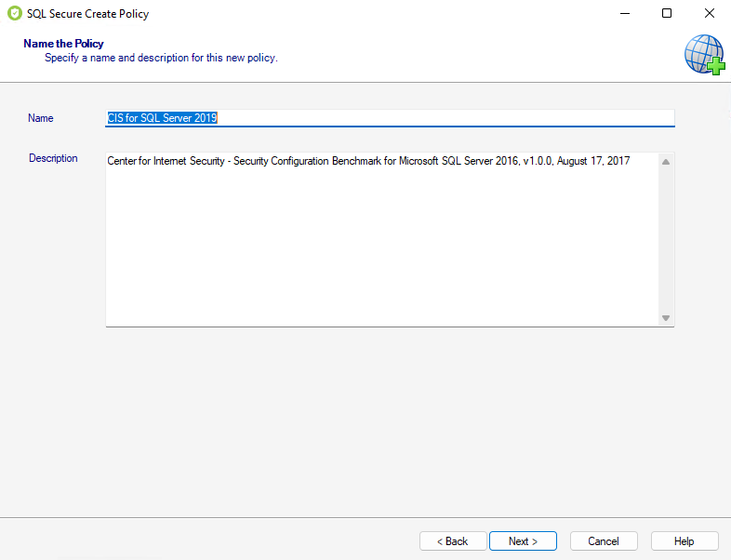The width and height of the screenshot is (731, 560).
Task: Click the Description label
Action: [x=53, y=158]
